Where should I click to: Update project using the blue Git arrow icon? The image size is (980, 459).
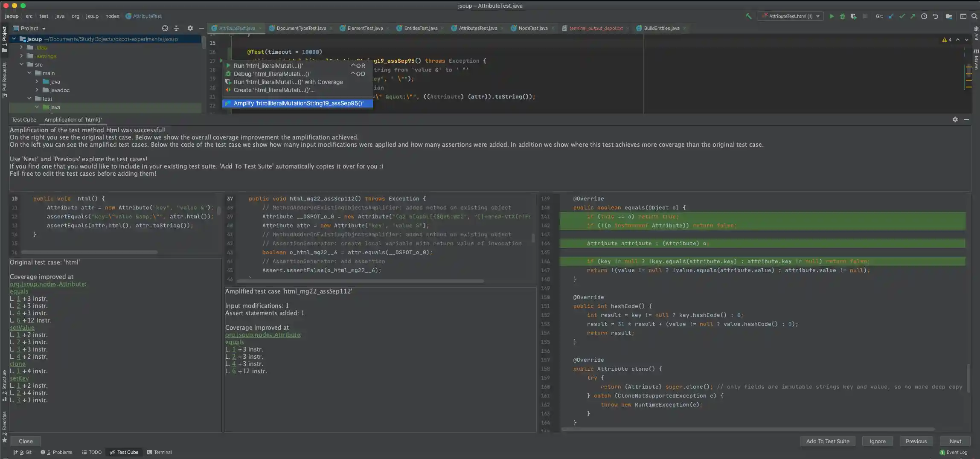coord(891,16)
